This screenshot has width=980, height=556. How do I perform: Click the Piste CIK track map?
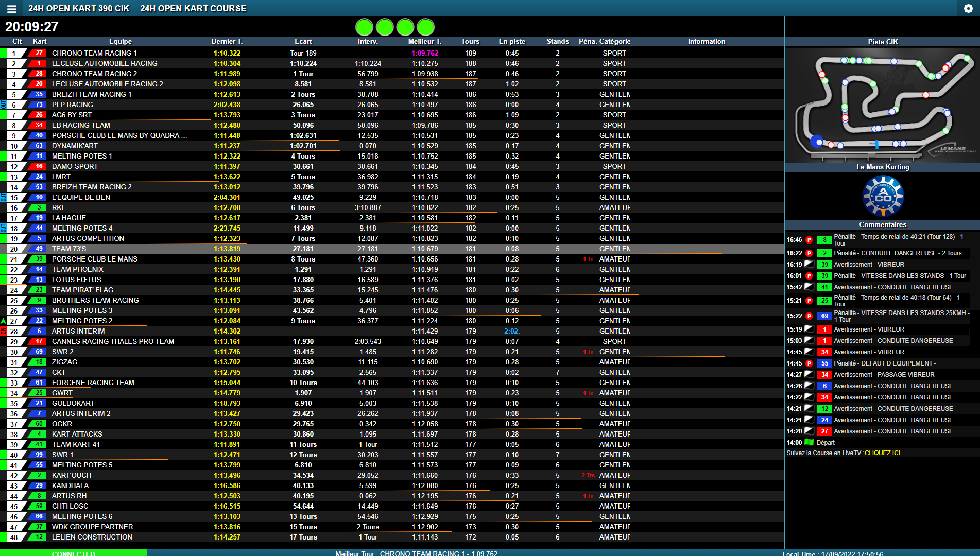[883, 106]
